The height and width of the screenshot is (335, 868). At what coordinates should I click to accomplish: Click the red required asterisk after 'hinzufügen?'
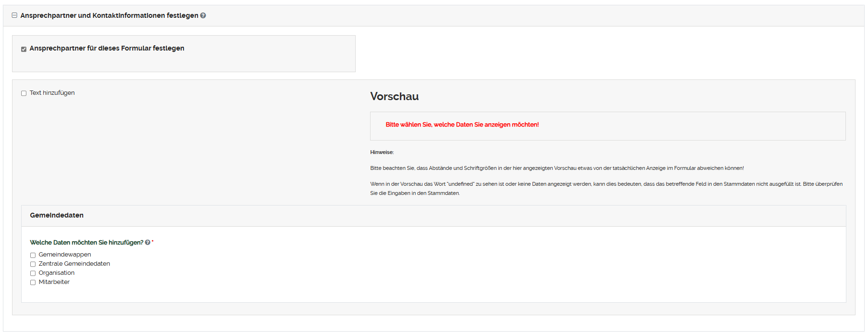click(153, 242)
